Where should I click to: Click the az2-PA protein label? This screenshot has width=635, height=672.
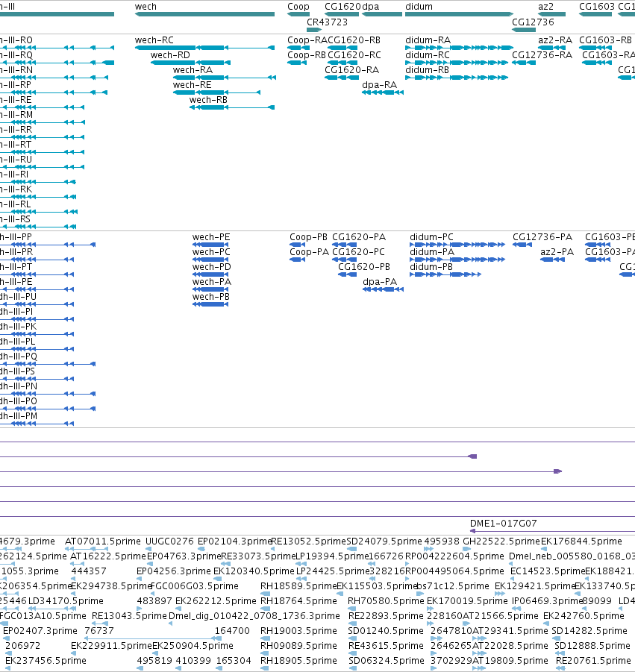pos(557,252)
